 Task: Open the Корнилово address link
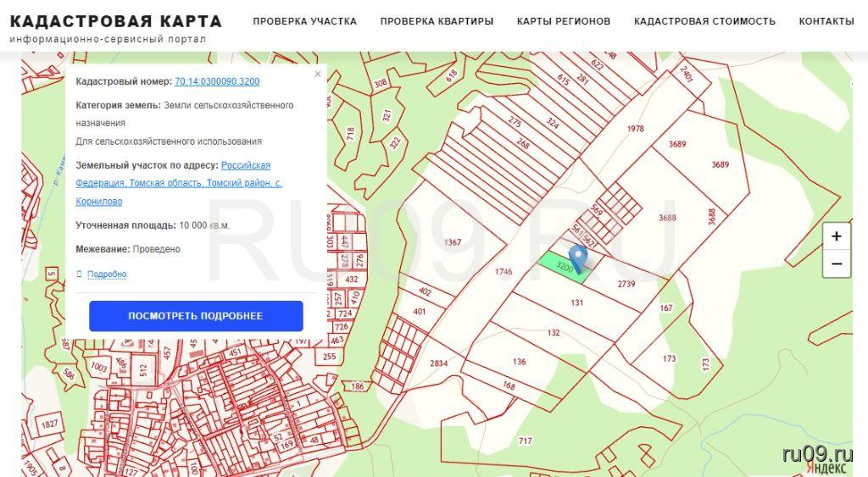click(x=99, y=202)
